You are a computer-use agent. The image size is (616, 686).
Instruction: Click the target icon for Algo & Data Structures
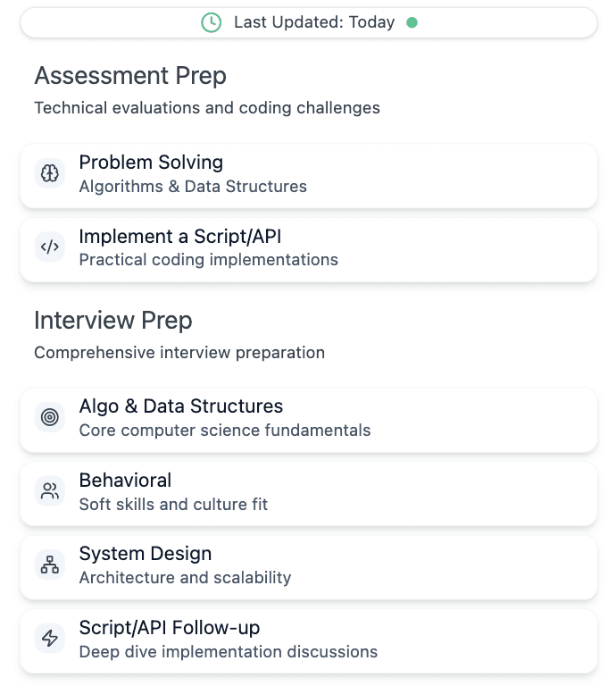click(50, 417)
